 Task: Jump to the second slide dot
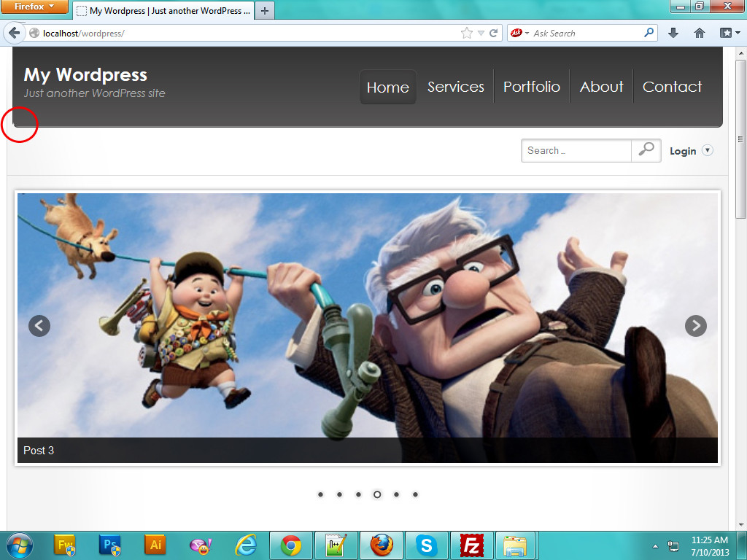(339, 495)
